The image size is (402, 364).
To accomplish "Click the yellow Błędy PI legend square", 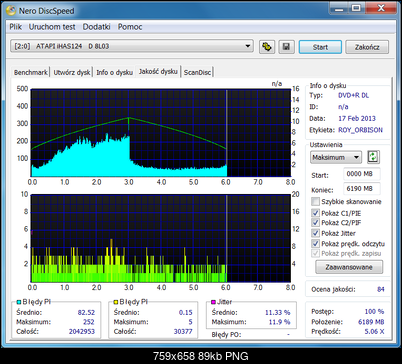I will point(116,302).
